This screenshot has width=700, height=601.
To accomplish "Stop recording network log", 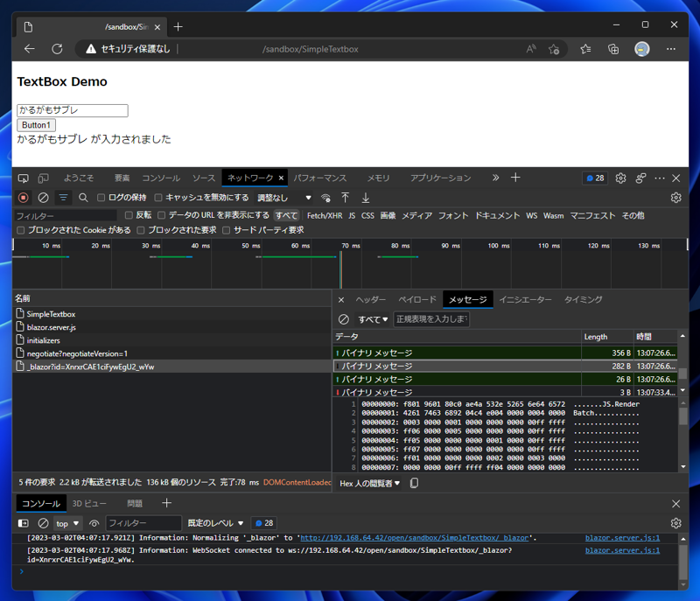I will click(x=24, y=198).
